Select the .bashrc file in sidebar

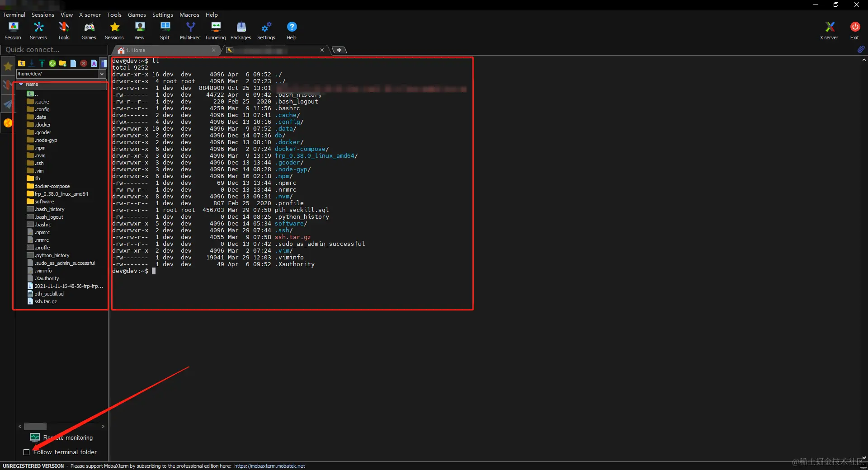click(39, 225)
